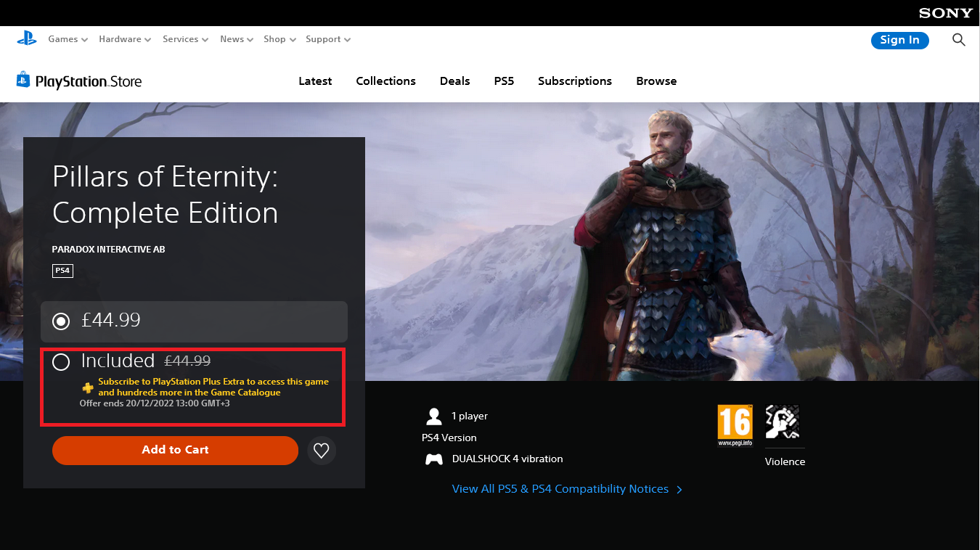This screenshot has height=550, width=980.
Task: Click the PlayStation logo icon
Action: (x=27, y=38)
